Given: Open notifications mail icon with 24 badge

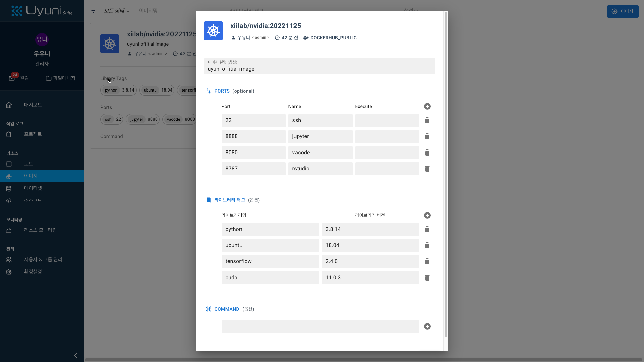Looking at the screenshot, I should pos(12,78).
